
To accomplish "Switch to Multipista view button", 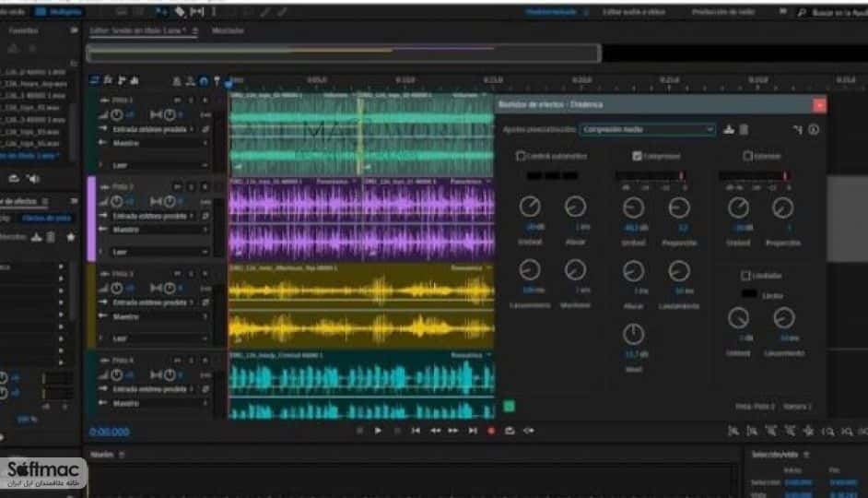I will (x=58, y=11).
